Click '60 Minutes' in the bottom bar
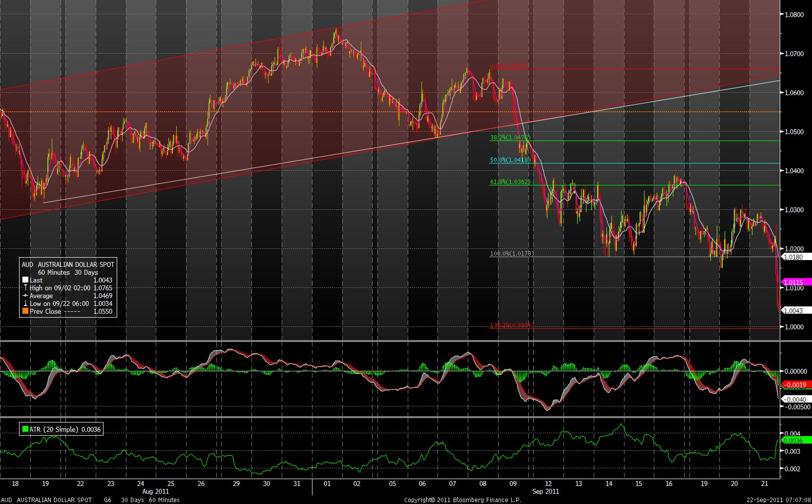Image resolution: width=812 pixels, height=504 pixels. pos(164,500)
